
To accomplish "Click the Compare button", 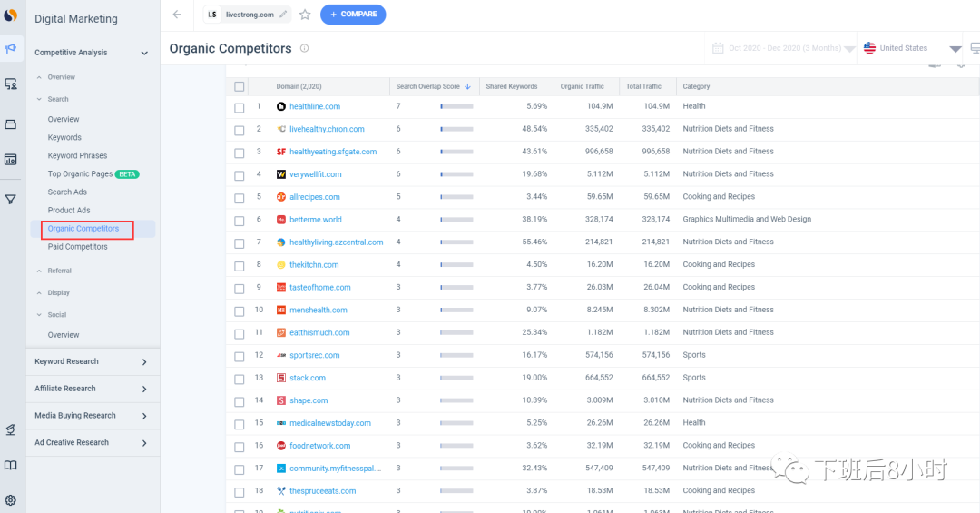I will (353, 15).
